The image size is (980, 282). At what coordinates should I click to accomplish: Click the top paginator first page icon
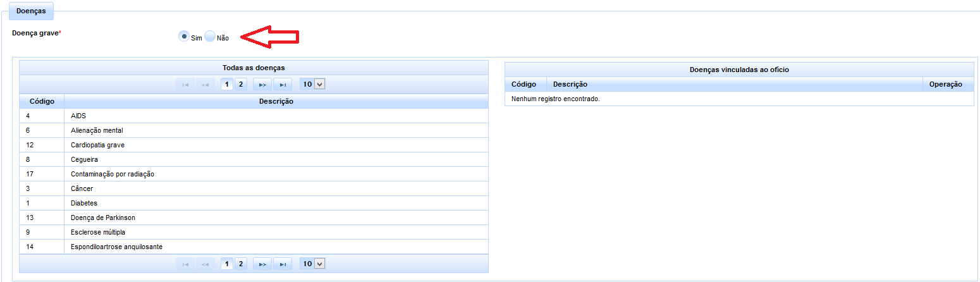[x=185, y=85]
